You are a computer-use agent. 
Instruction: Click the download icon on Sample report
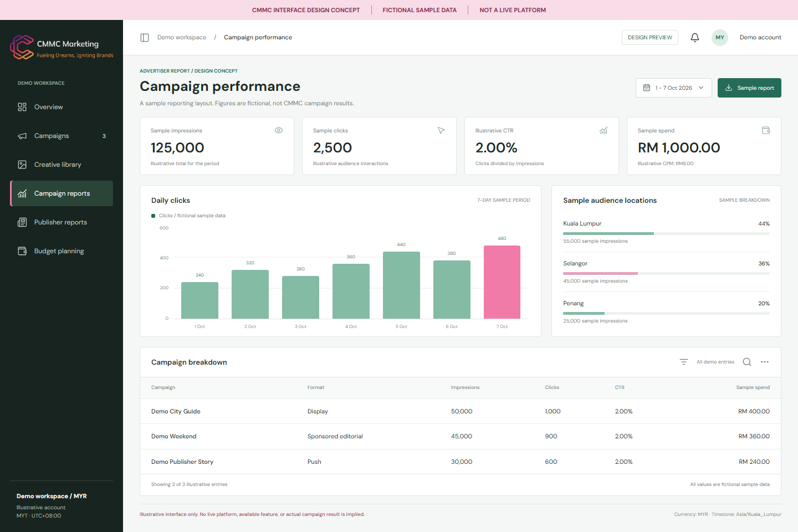click(x=729, y=88)
